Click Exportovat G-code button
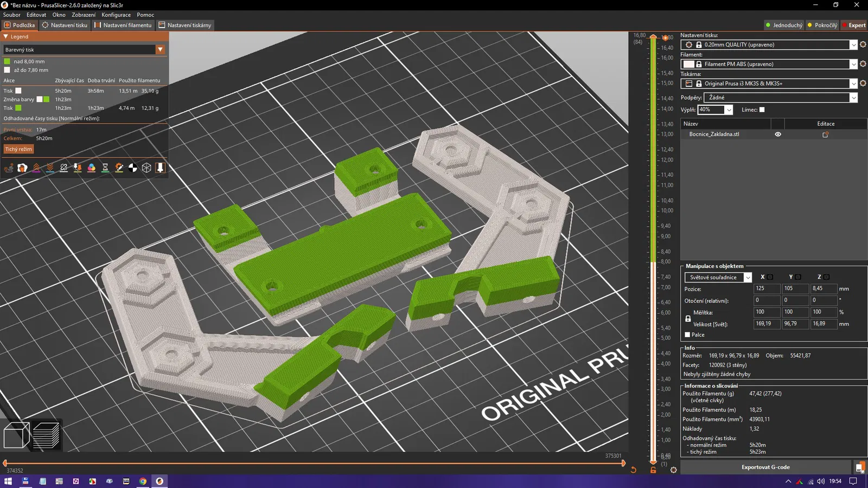This screenshot has height=488, width=868. click(x=765, y=467)
